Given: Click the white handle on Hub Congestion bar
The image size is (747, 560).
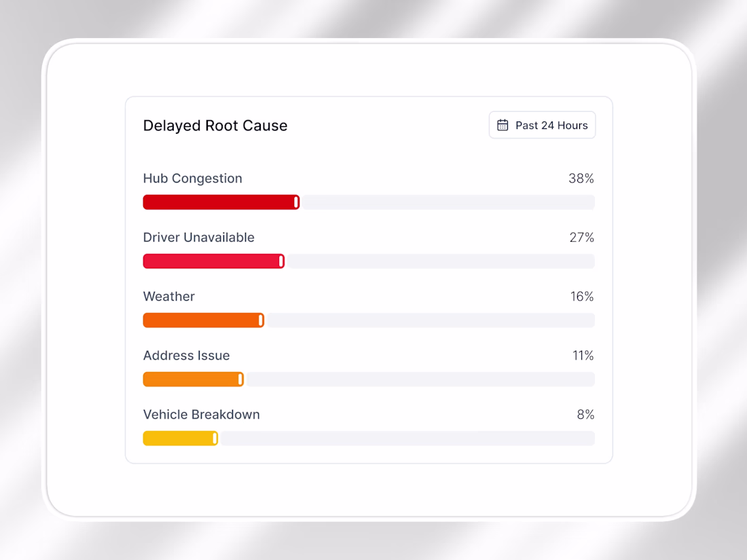Looking at the screenshot, I should click(x=296, y=202).
